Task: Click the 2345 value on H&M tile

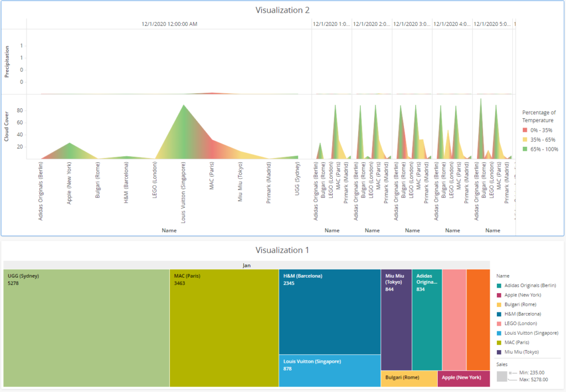Action: click(289, 283)
